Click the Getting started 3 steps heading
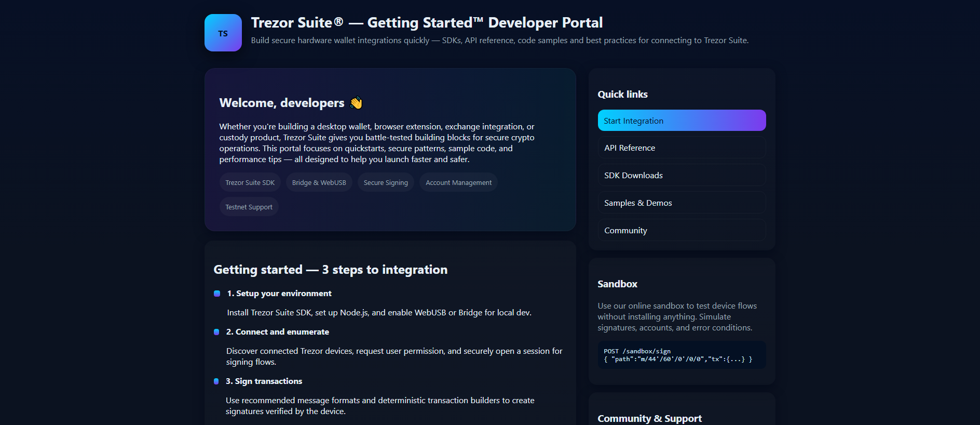The image size is (980, 425). 331,270
